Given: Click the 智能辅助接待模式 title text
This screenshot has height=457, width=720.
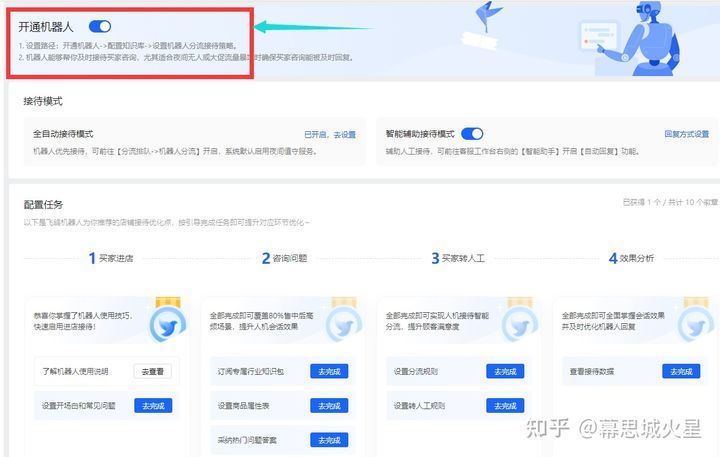Looking at the screenshot, I should [420, 134].
